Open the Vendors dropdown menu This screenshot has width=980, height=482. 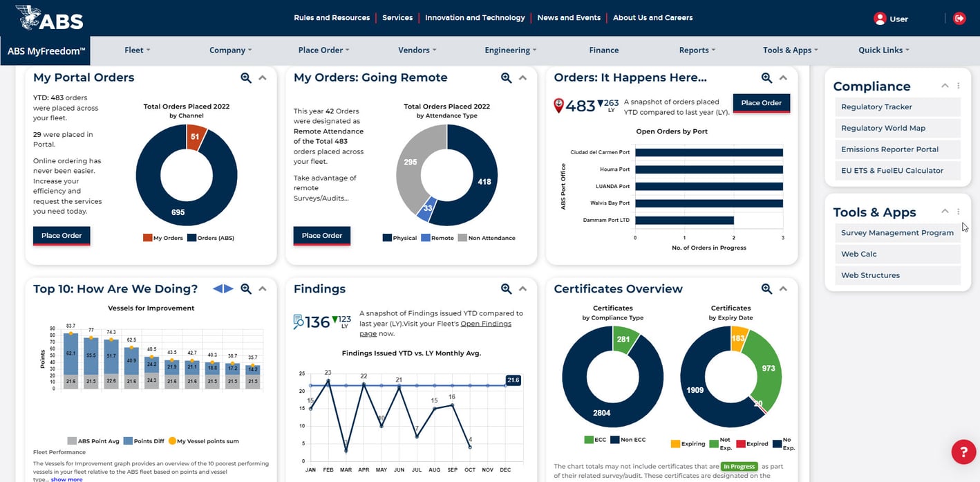point(417,50)
